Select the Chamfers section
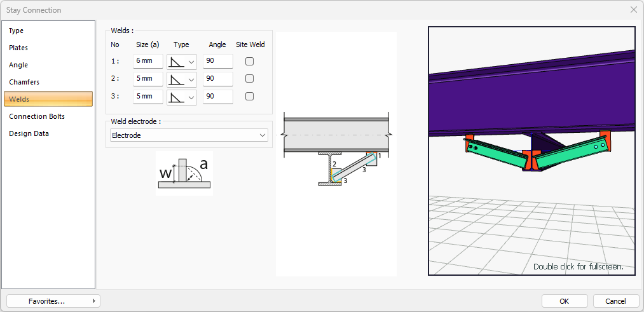The image size is (644, 312). (x=24, y=82)
